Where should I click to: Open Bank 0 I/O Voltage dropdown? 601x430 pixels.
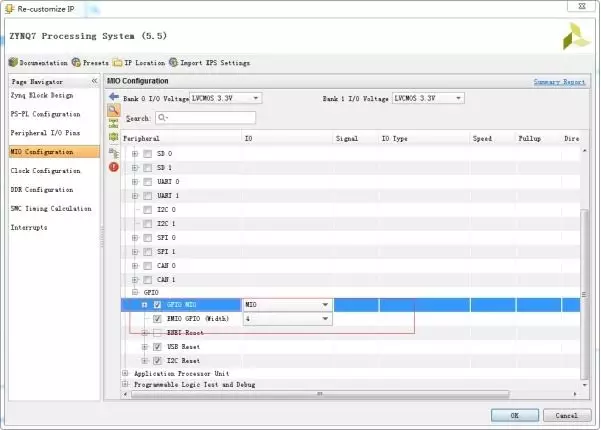(226, 98)
